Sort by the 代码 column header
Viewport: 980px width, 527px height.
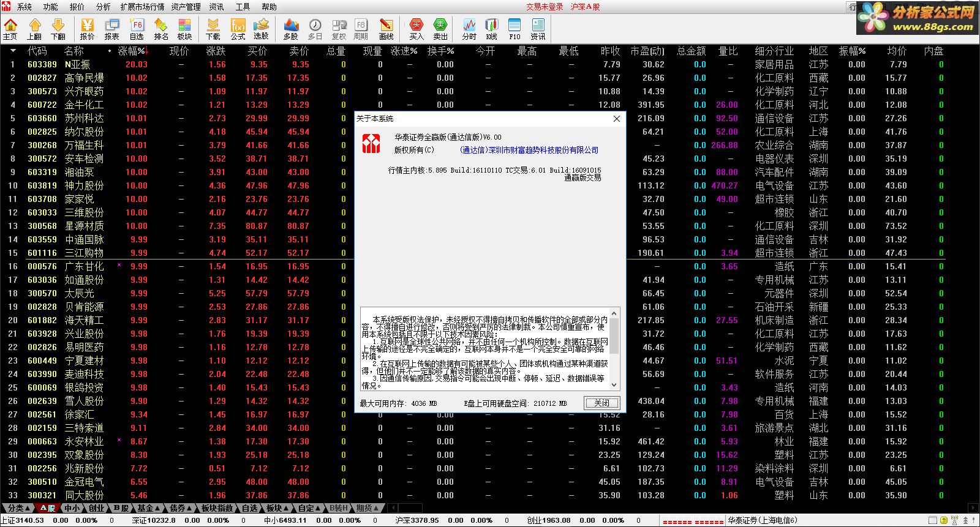coord(37,51)
